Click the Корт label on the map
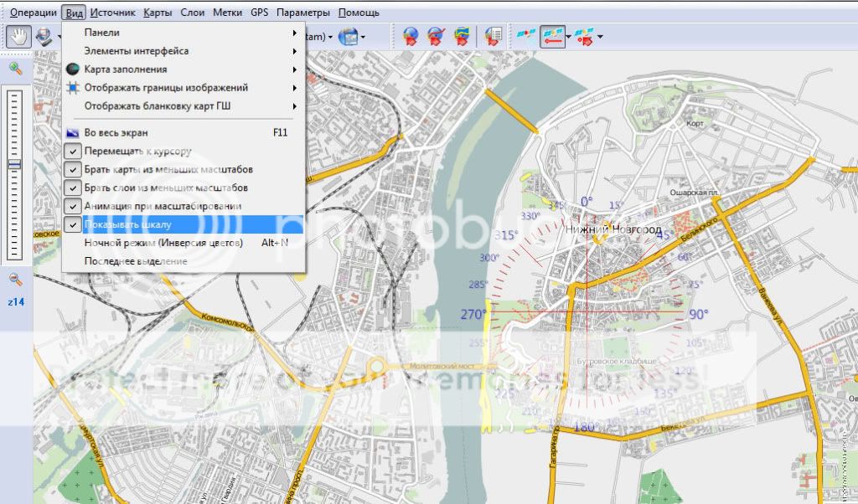Screen dimensions: 858x504 click(695, 124)
